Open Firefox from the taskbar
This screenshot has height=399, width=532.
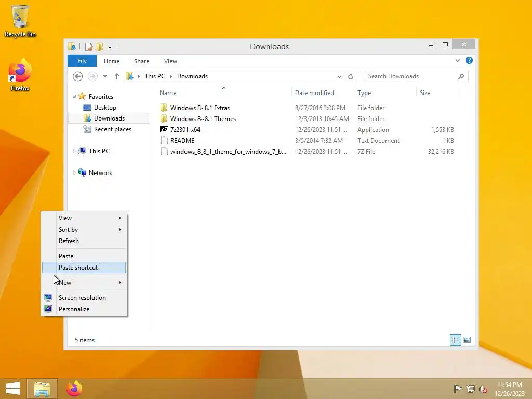[x=74, y=389]
